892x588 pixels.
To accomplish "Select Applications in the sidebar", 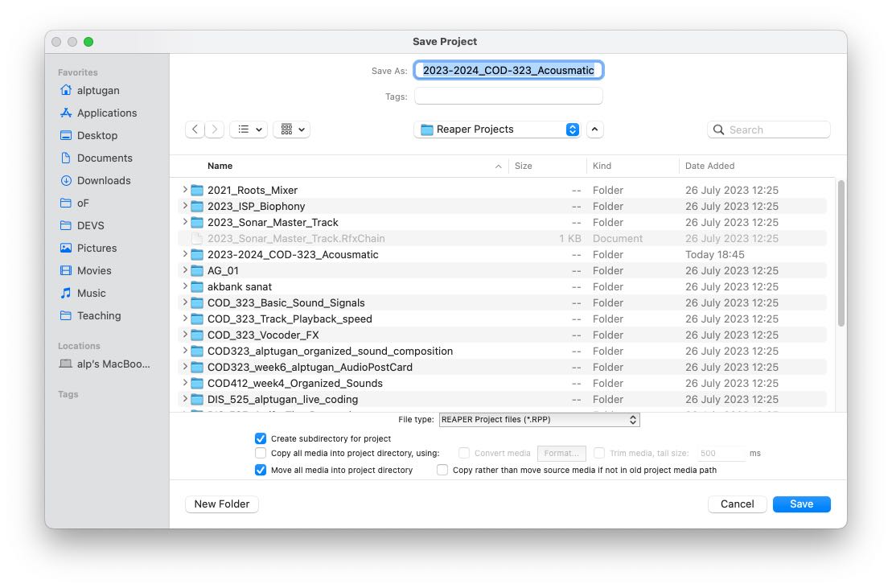I will 106,113.
